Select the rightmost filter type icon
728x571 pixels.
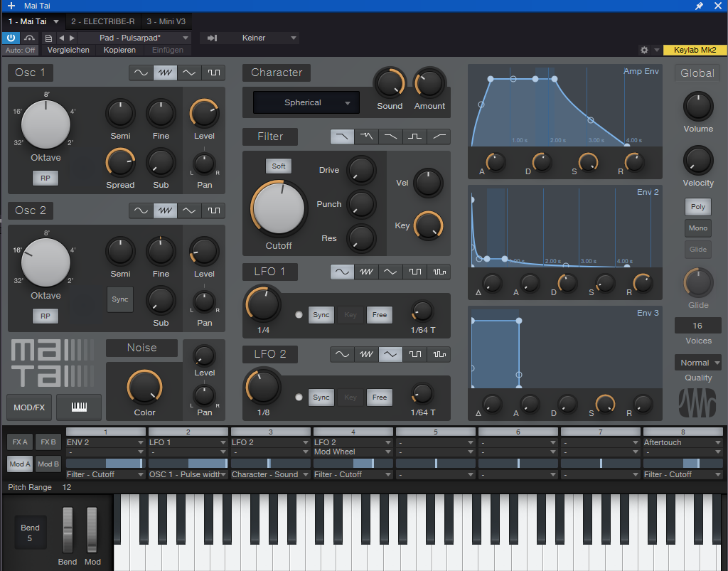pos(439,137)
